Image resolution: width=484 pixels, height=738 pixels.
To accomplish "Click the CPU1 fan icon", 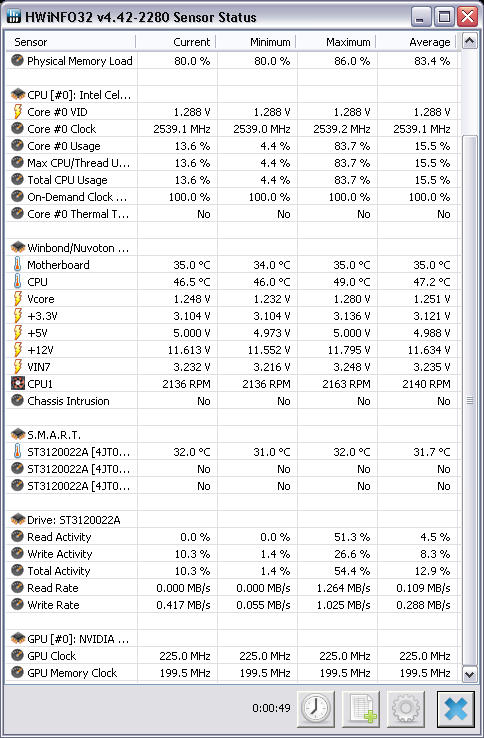I will [17, 384].
